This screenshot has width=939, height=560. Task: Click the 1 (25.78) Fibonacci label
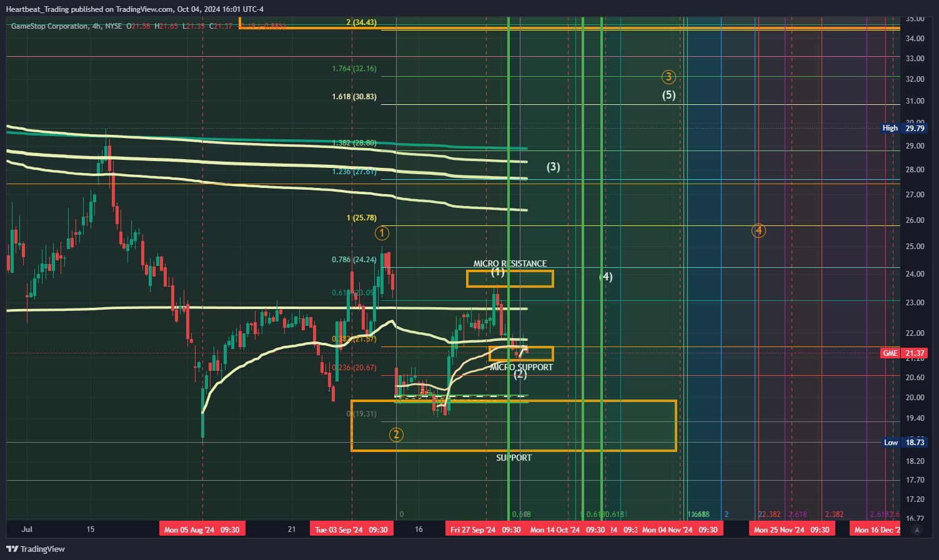(x=362, y=218)
